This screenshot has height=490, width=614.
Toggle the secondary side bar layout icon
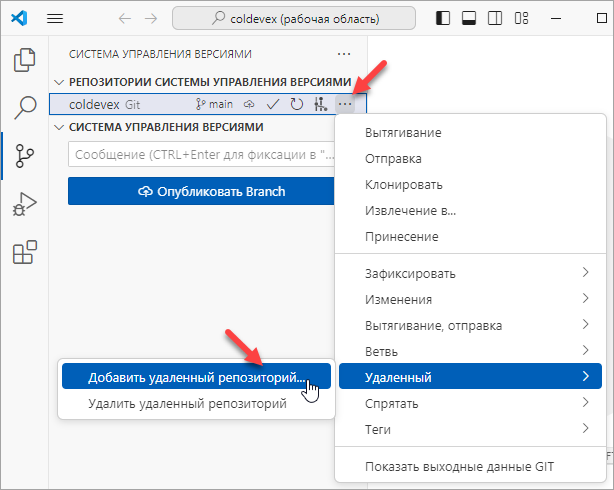[x=493, y=18]
